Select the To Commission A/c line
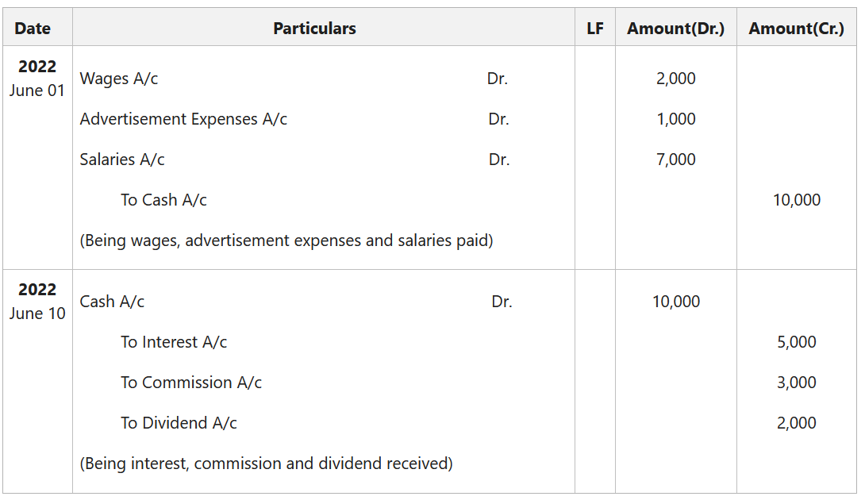The width and height of the screenshot is (865, 504). click(x=191, y=383)
